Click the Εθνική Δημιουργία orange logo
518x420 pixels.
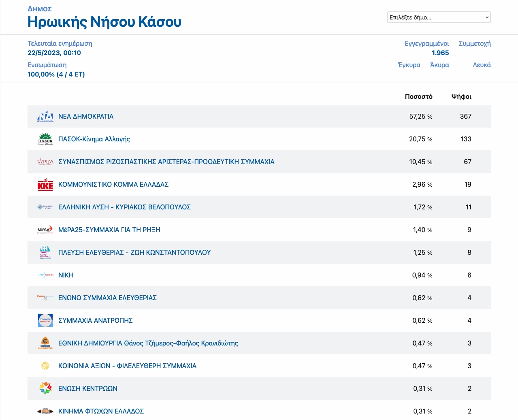(x=45, y=343)
